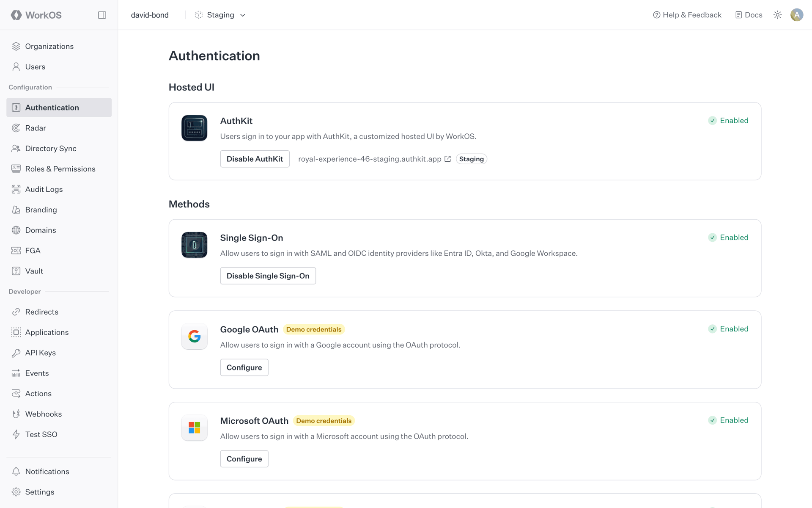Click the Settings gear icon
The height and width of the screenshot is (508, 812).
click(x=16, y=492)
